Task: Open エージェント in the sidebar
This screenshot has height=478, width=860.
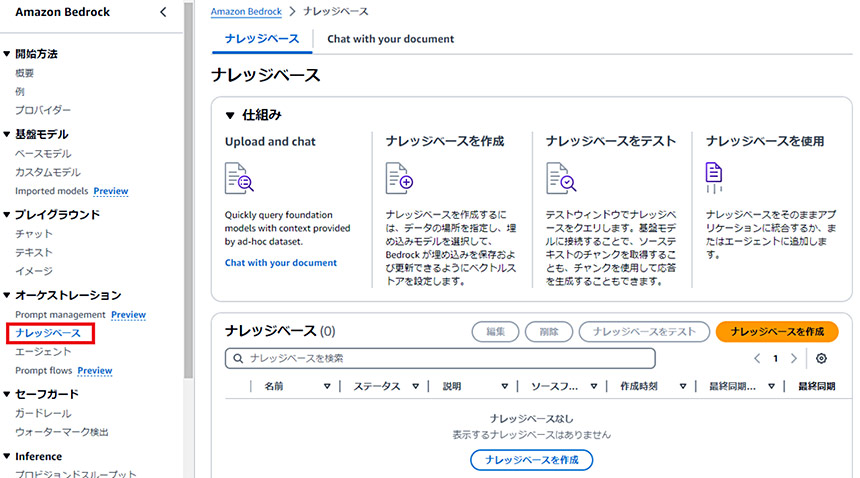Action: click(x=43, y=351)
